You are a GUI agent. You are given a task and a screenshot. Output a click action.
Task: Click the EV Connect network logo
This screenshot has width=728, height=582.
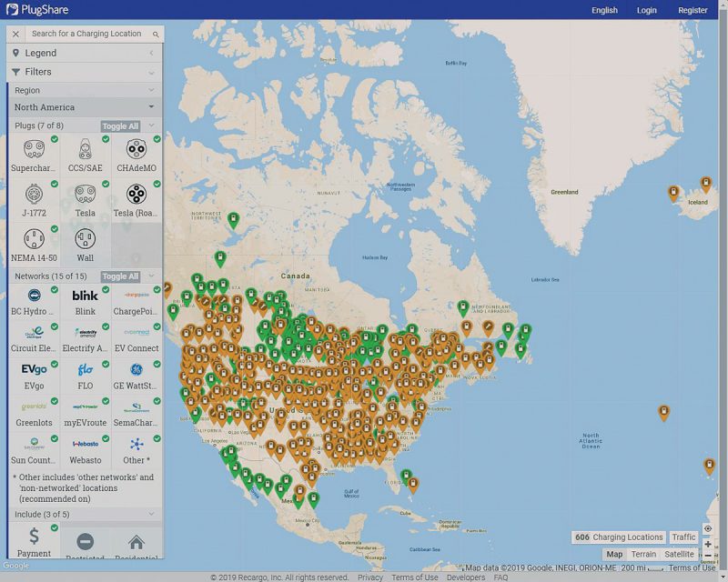(x=136, y=332)
